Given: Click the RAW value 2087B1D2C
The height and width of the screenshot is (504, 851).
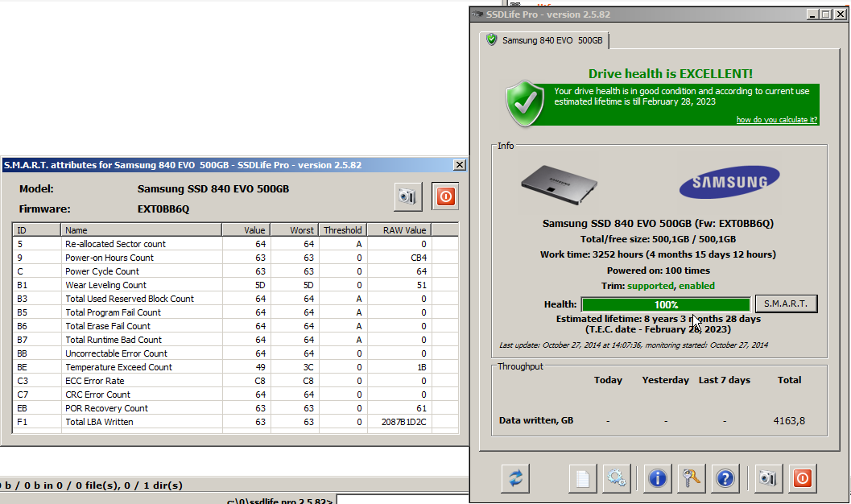Looking at the screenshot, I should point(404,422).
